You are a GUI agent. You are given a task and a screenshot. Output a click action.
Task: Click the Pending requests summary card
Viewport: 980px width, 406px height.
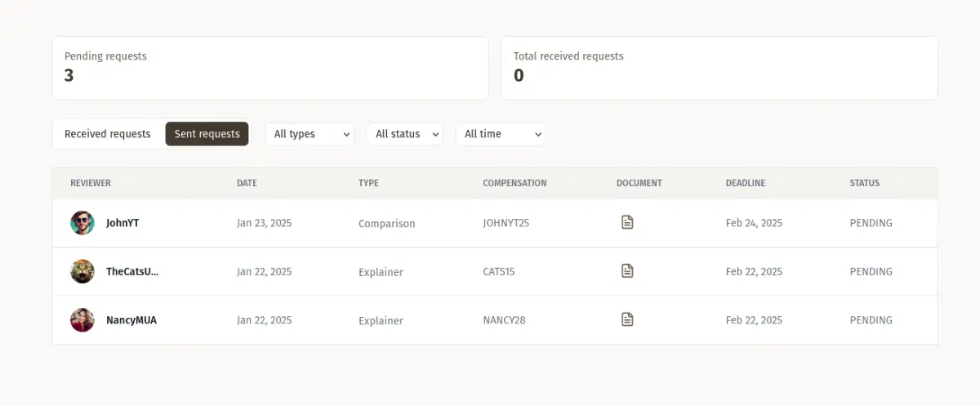point(270,68)
